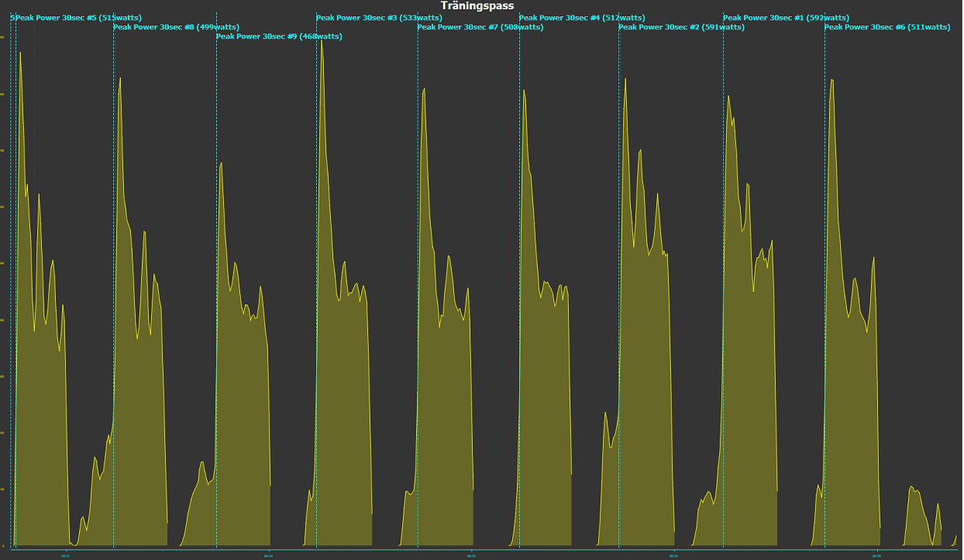Select Peak Power 30sec #9 (468watts) annotation
The image size is (964, 560).
click(x=279, y=36)
